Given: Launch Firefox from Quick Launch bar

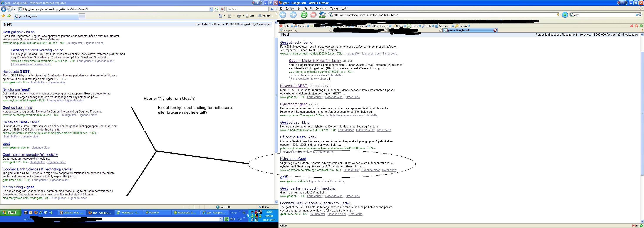Looking at the screenshot, I should pos(36,213).
